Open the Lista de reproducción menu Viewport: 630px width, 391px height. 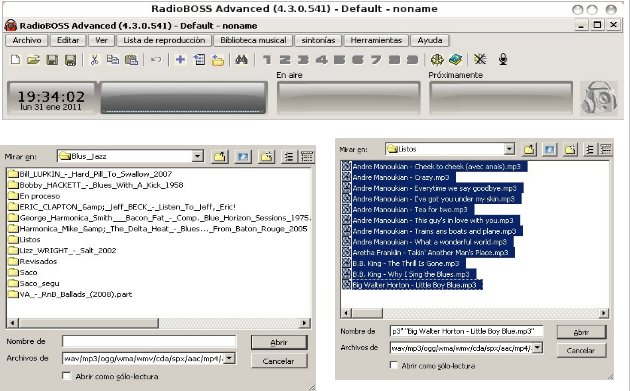[x=164, y=40]
